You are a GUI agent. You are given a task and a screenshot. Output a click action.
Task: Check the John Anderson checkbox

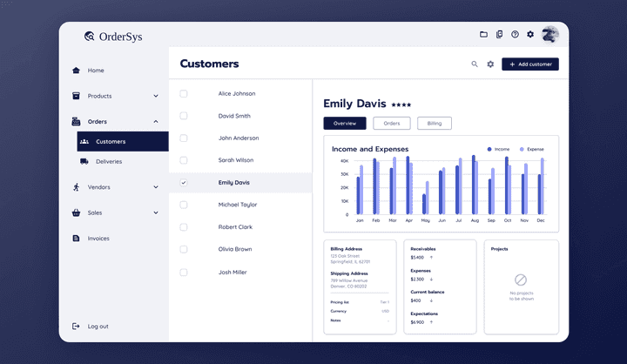coord(184,138)
